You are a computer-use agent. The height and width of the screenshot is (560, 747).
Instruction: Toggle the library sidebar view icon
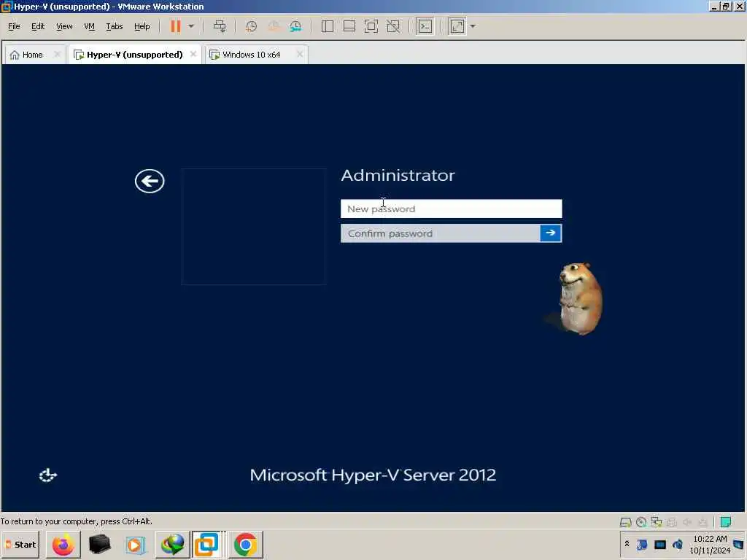tap(328, 26)
